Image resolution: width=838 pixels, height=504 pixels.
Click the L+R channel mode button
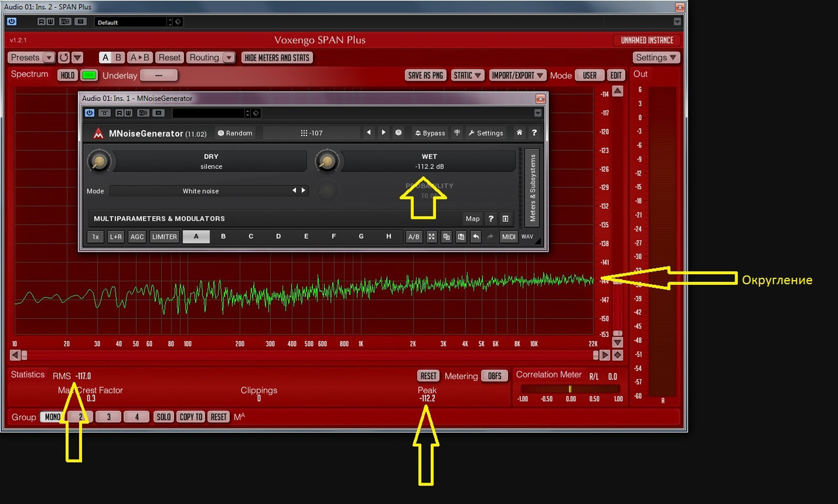116,237
